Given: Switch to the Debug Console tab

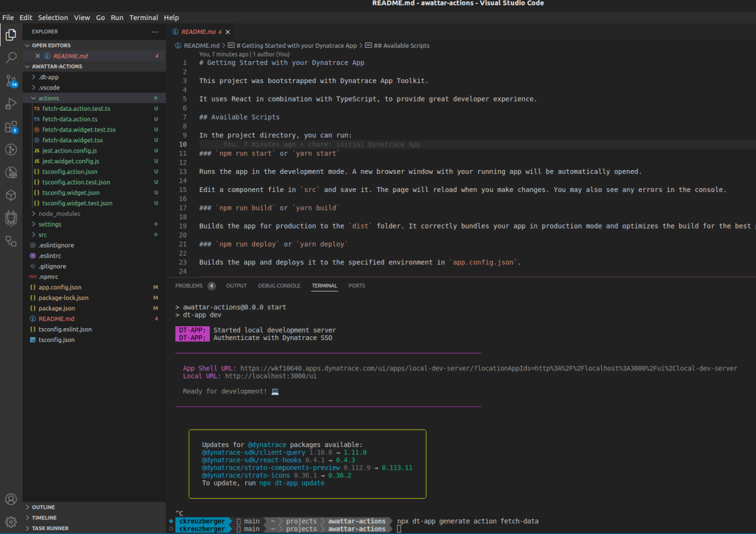Looking at the screenshot, I should point(279,286).
